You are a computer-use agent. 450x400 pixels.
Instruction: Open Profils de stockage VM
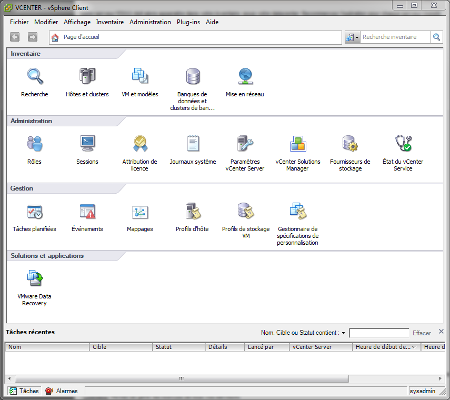[245, 211]
